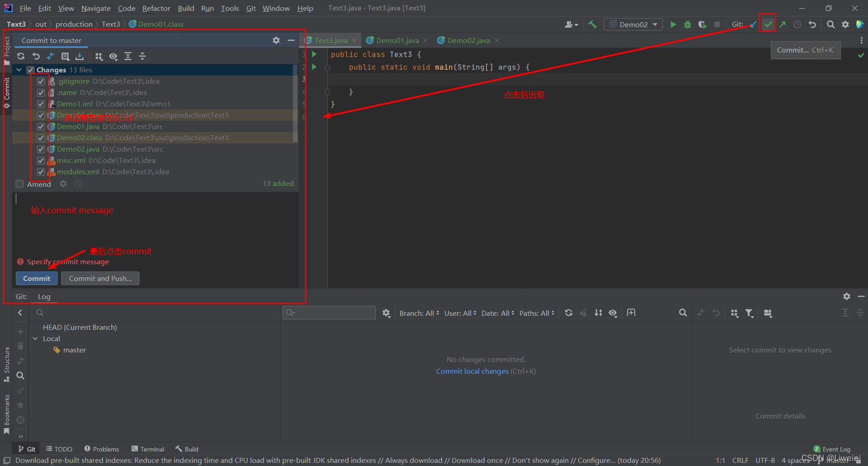
Task: Uncheck the modules.xml checkbox
Action: 41,172
